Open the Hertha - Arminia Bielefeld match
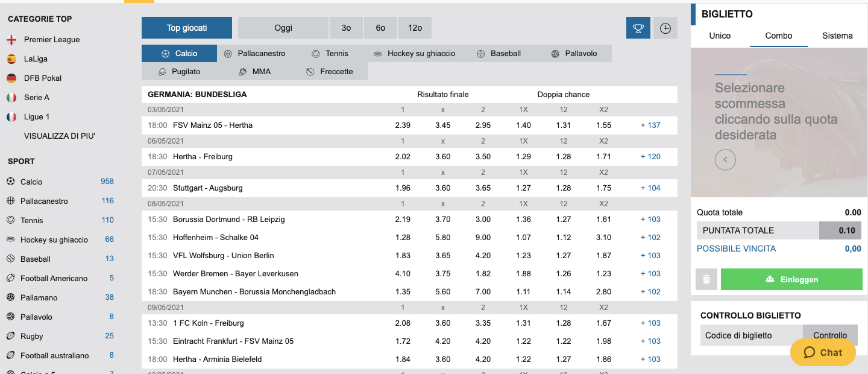This screenshot has height=374, width=868. pos(217,360)
